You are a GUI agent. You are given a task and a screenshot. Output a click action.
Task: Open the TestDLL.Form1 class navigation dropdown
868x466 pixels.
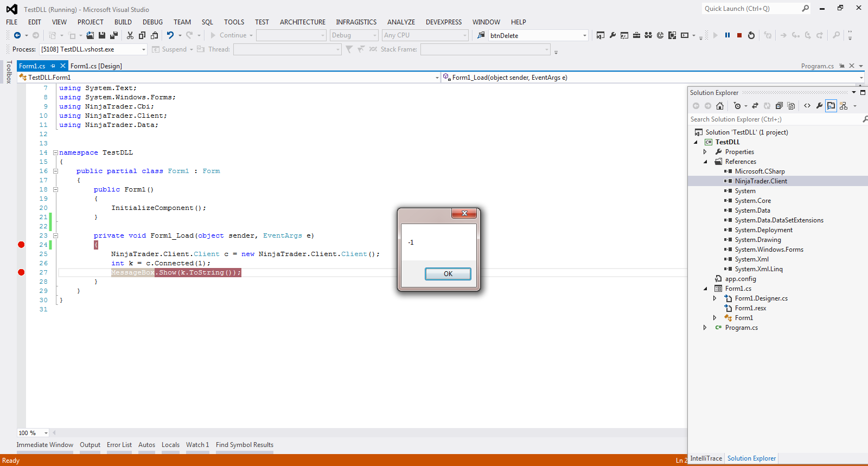pos(437,78)
